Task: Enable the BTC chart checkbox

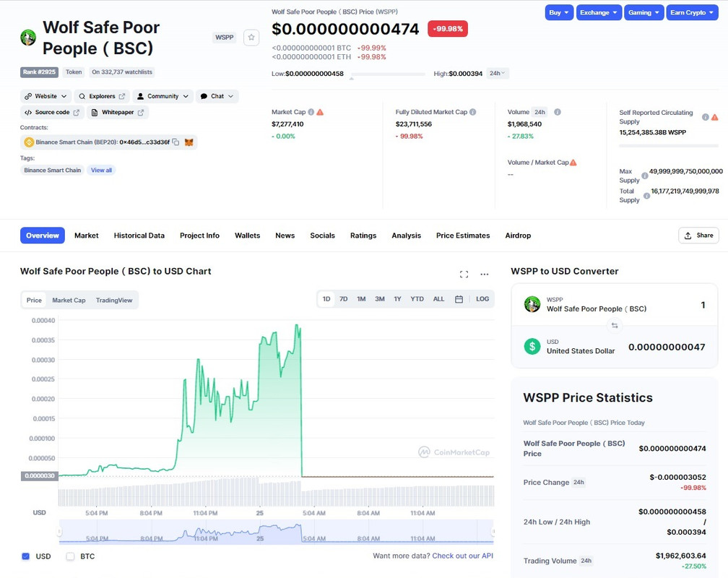Action: point(70,556)
